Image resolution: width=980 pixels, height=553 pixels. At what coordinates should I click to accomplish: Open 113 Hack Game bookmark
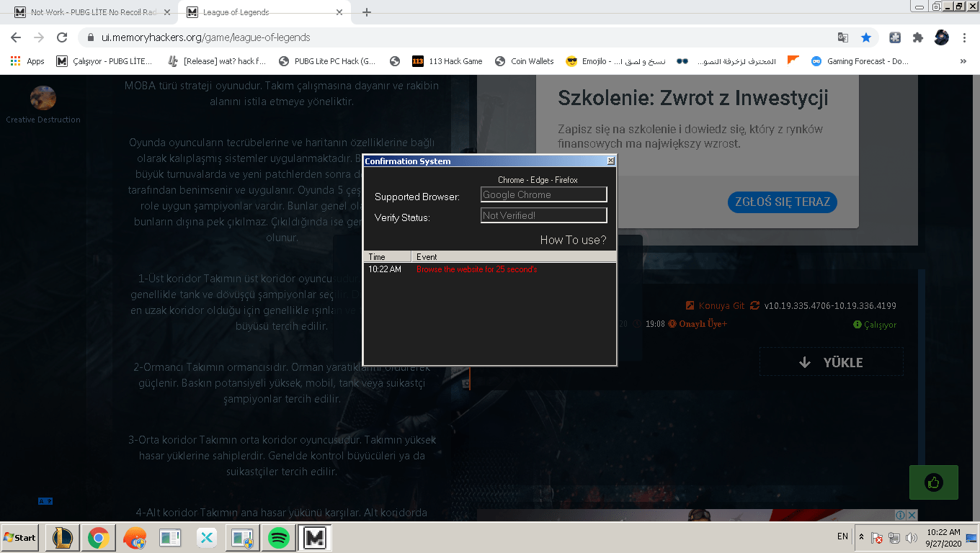(447, 61)
